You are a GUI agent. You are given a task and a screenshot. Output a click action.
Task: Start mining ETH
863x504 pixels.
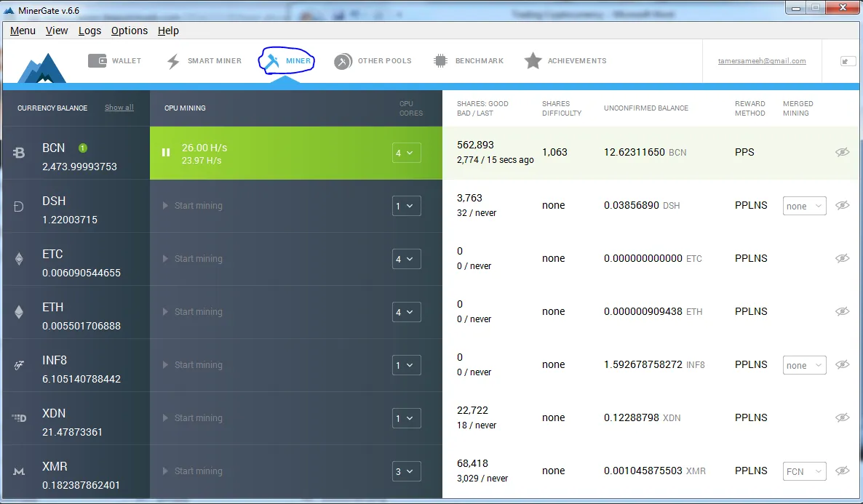click(x=193, y=312)
